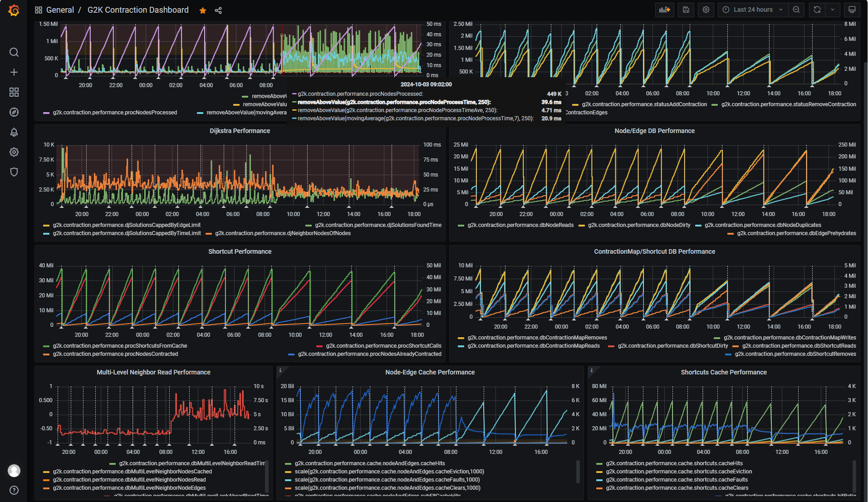Image resolution: width=868 pixels, height=502 pixels.
Task: Open the user profile avatar
Action: point(14,471)
